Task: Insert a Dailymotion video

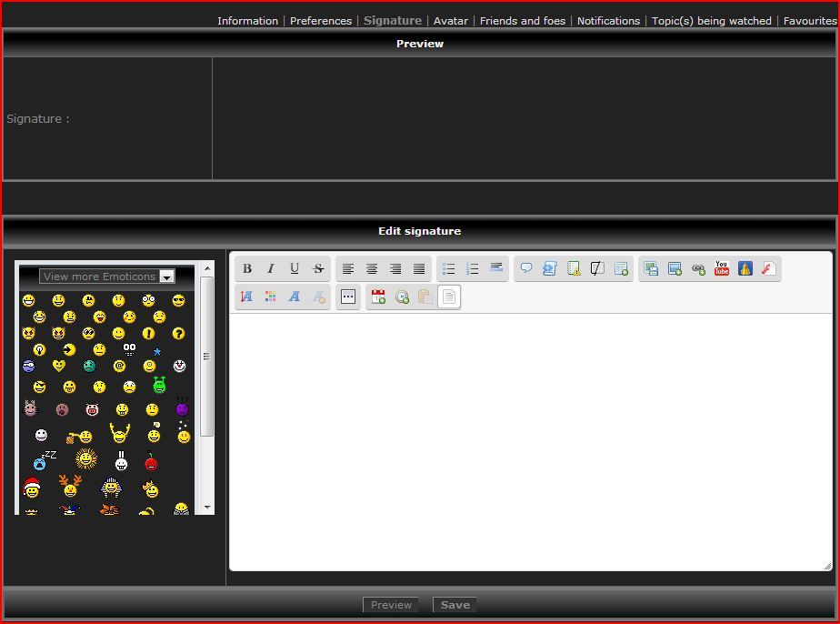Action: click(745, 268)
